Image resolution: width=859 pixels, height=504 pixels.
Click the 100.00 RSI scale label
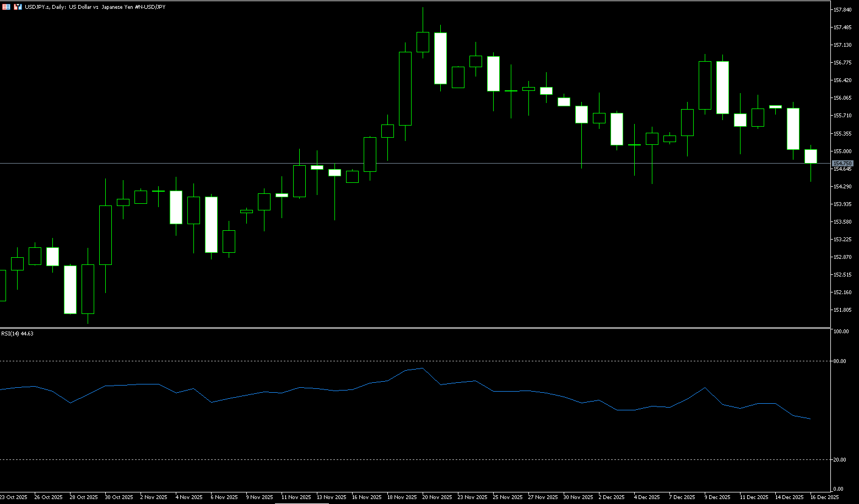coord(841,332)
